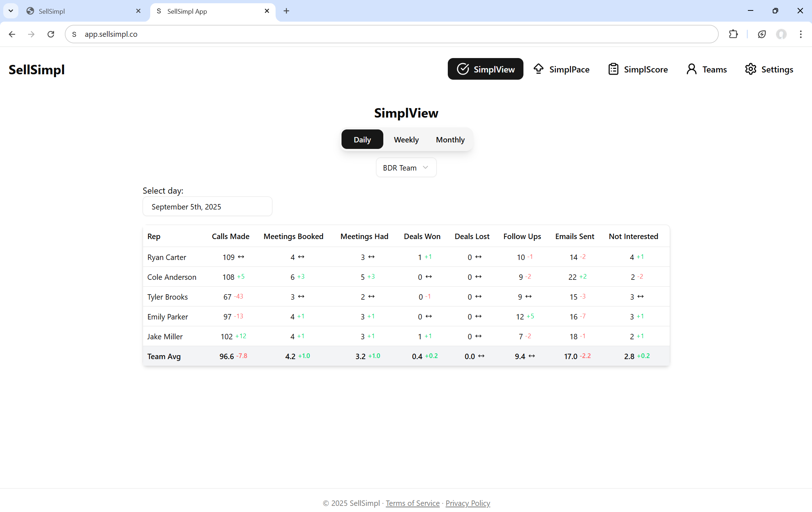Image resolution: width=812 pixels, height=512 pixels.
Task: Open the browser extensions puzzle icon
Action: tap(733, 34)
